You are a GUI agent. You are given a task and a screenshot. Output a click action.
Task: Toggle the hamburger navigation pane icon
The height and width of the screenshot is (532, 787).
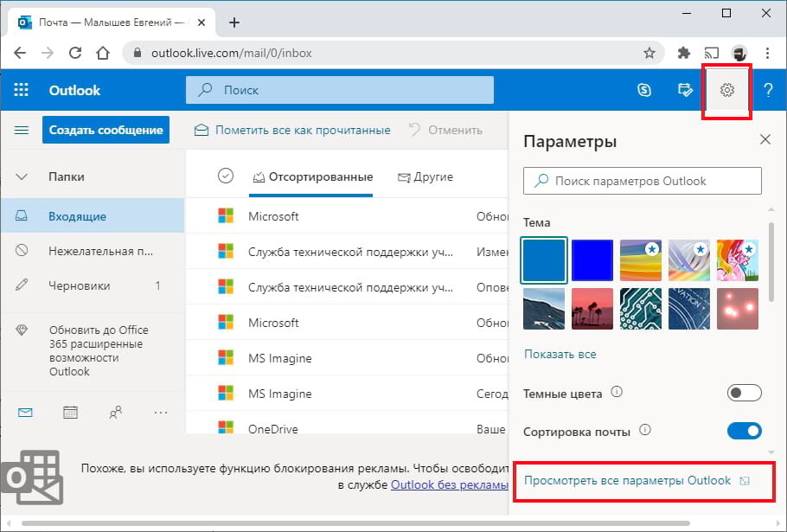[x=21, y=131]
